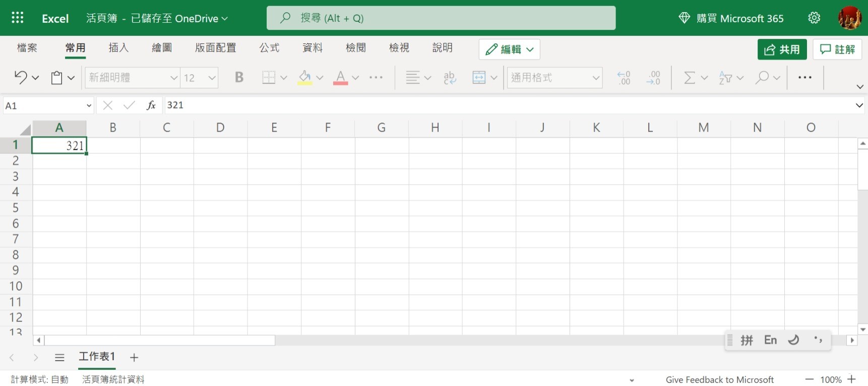Select the entire column D header
Viewport: 868px width, 386px height.
pos(220,128)
